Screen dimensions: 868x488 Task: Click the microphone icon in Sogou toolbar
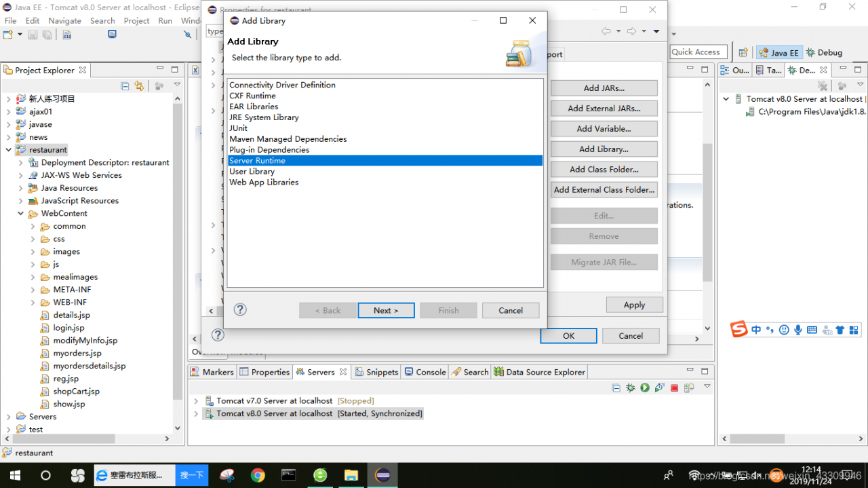click(x=798, y=330)
